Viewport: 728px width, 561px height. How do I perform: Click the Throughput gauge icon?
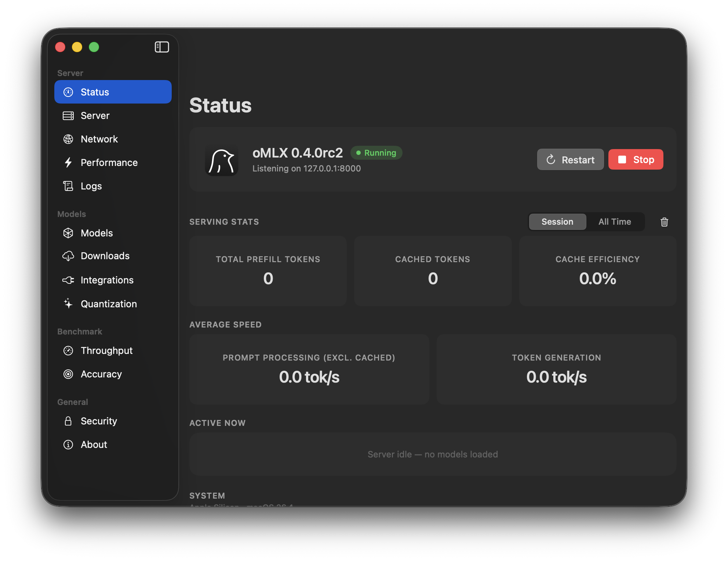pyautogui.click(x=68, y=351)
